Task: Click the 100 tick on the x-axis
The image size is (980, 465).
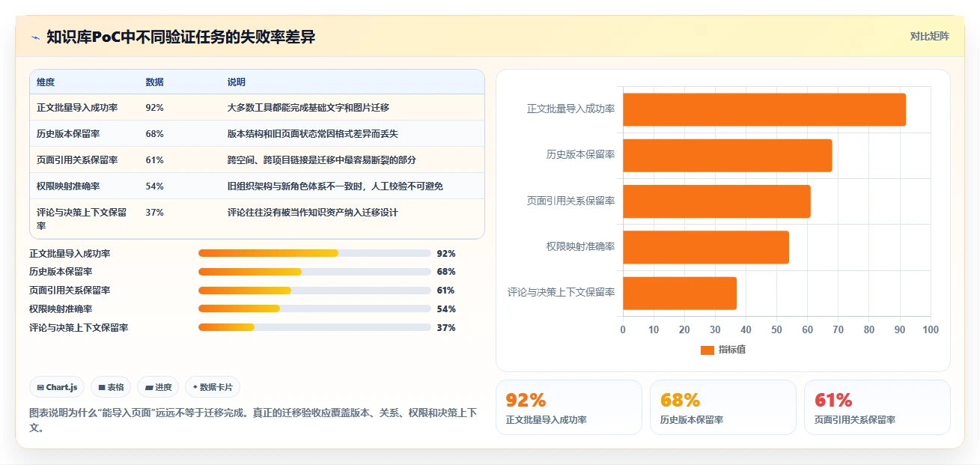Action: tap(931, 330)
